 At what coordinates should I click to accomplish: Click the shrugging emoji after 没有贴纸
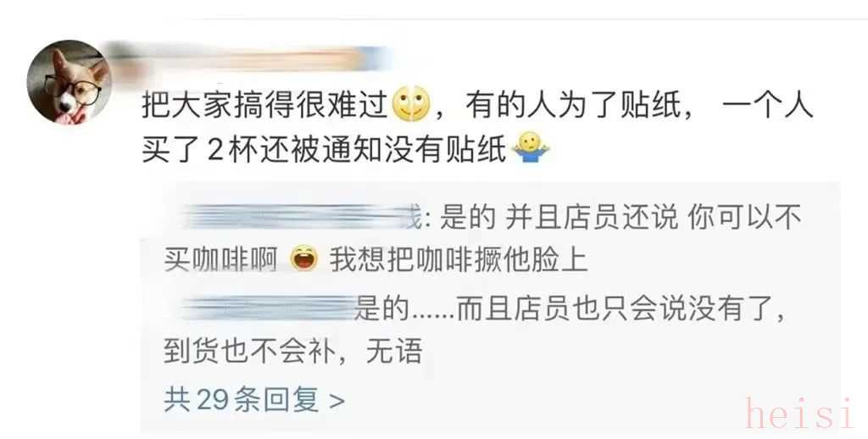pyautogui.click(x=531, y=147)
